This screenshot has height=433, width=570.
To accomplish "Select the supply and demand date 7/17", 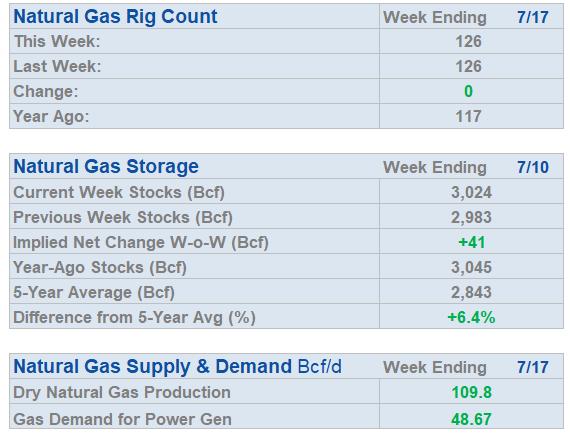I will 533,367.
